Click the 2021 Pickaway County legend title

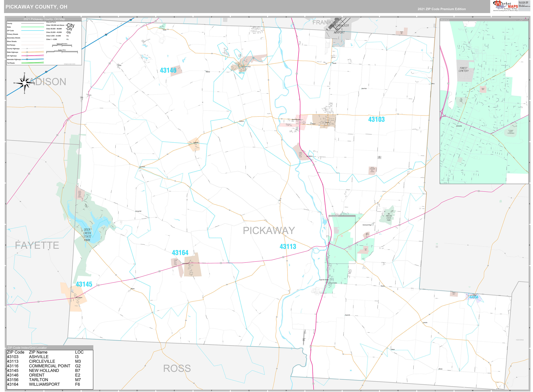(x=44, y=19)
